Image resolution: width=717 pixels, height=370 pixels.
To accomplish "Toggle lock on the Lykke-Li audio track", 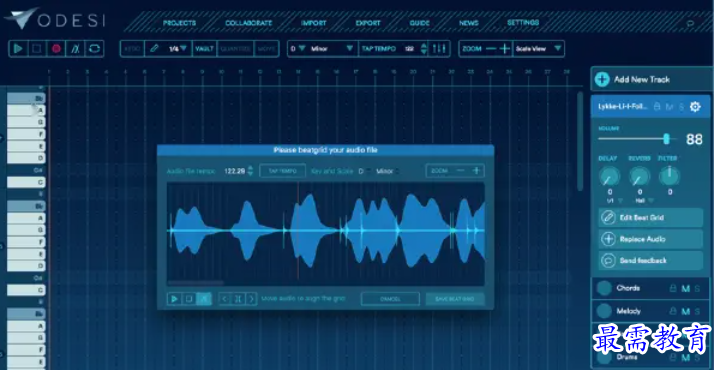I will [x=657, y=107].
